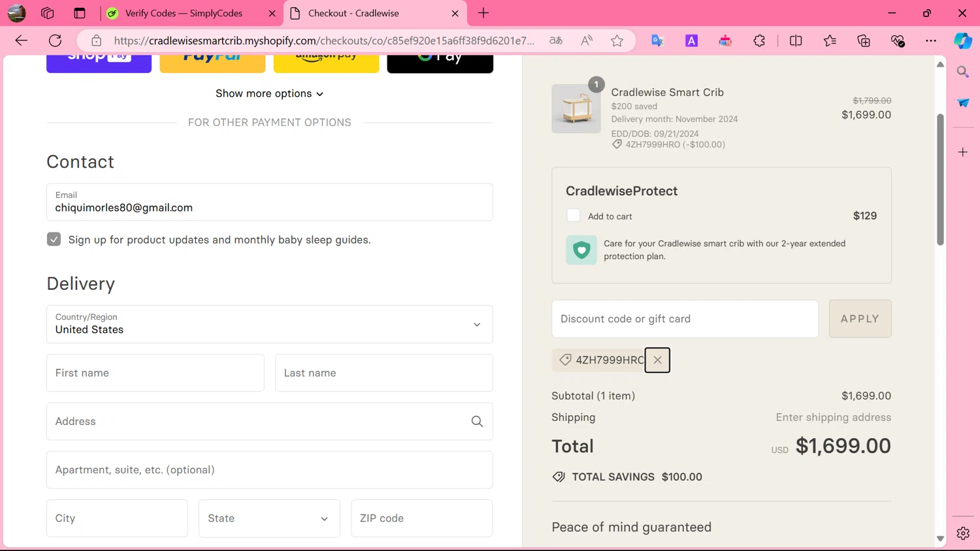The width and height of the screenshot is (980, 551).
Task: Click scrollbar up arrow
Action: (x=940, y=64)
